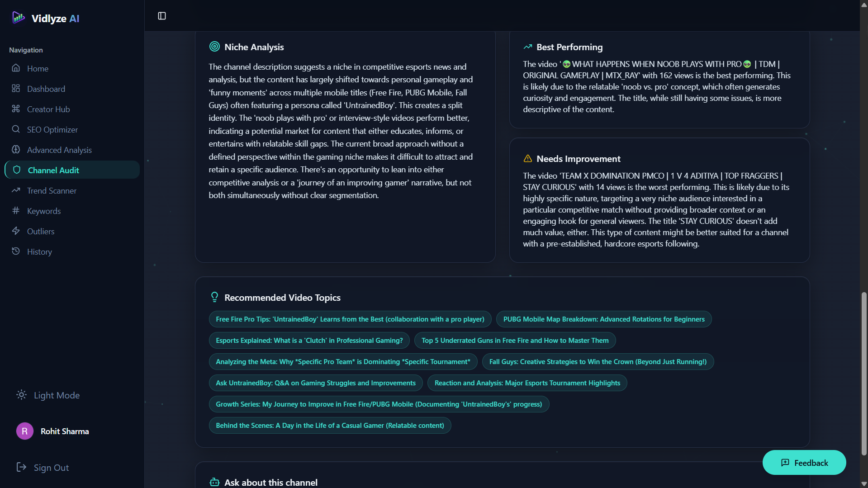The height and width of the screenshot is (488, 868).
Task: Select the Home icon in the sidebar
Action: click(x=15, y=68)
